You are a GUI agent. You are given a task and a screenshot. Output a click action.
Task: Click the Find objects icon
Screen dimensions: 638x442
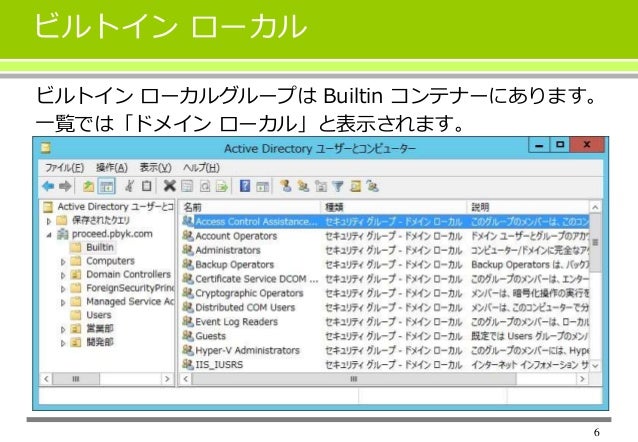(356, 186)
